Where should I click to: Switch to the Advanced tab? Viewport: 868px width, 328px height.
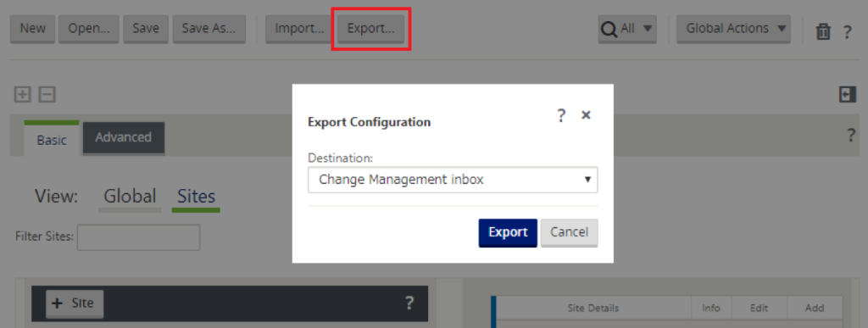(x=123, y=137)
